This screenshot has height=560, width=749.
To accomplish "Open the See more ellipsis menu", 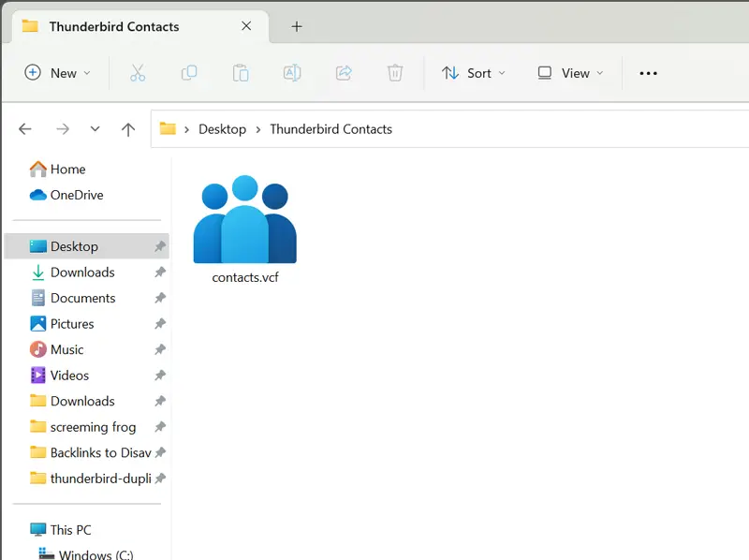I will 648,73.
